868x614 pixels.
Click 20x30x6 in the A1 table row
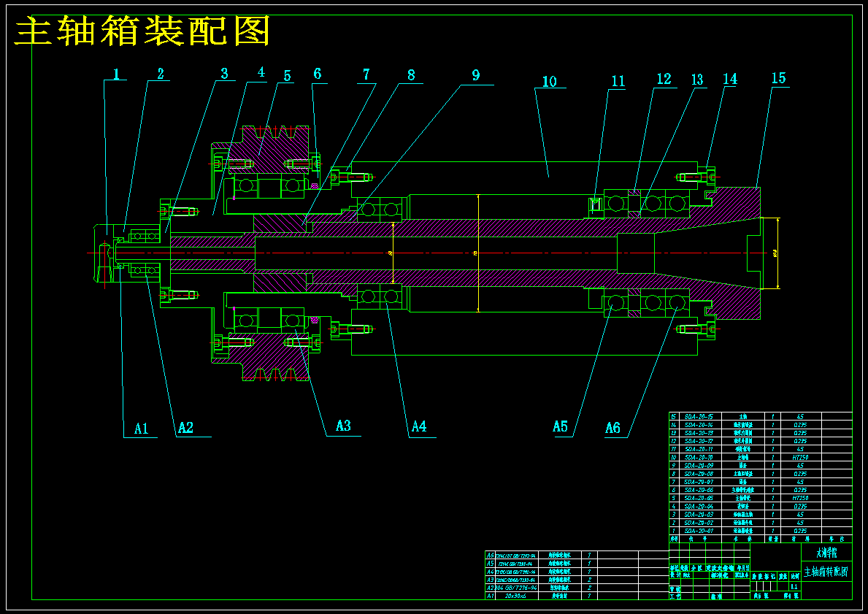click(515, 596)
